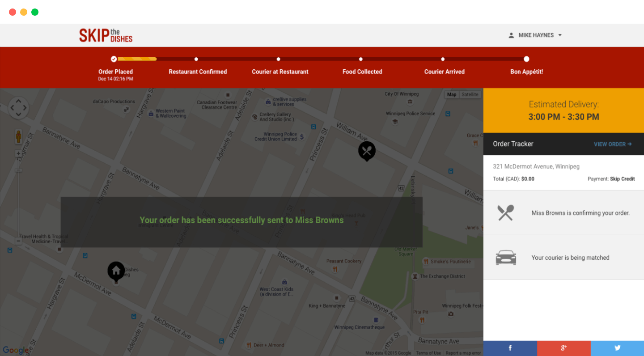This screenshot has height=356, width=644.
Task: Click the Payment: Skip Credit text
Action: pyautogui.click(x=611, y=179)
